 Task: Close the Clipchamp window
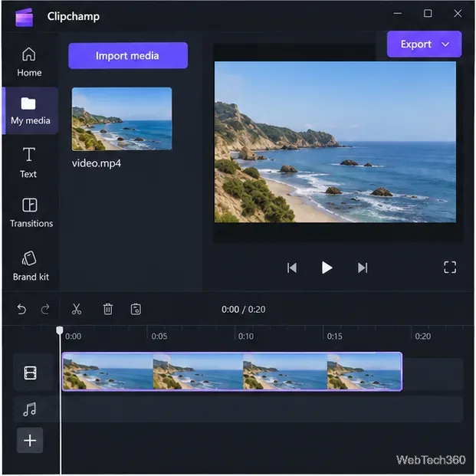(458, 13)
